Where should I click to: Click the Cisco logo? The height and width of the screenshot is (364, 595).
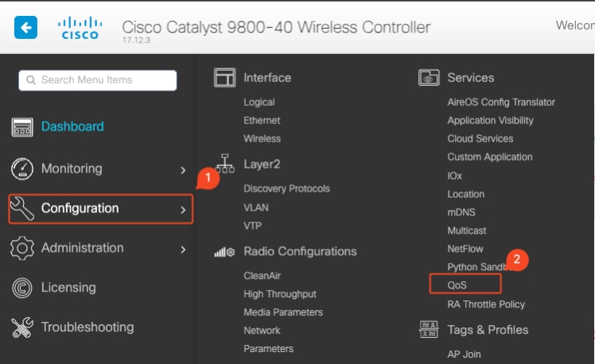pyautogui.click(x=80, y=28)
